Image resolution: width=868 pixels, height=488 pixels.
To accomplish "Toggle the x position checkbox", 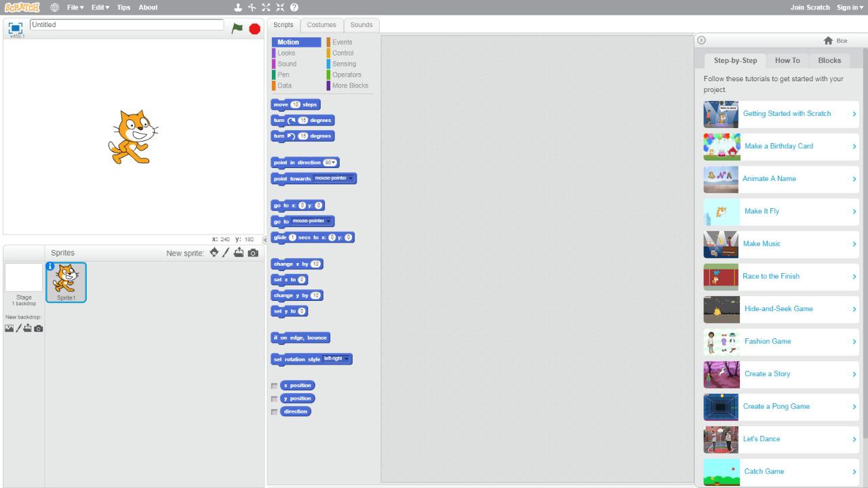I will 274,386.
